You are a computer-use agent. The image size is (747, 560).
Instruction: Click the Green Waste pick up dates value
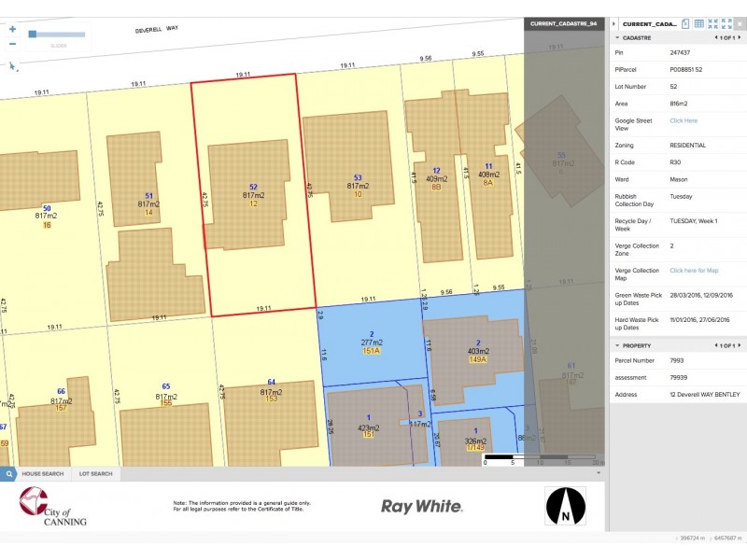point(701,295)
